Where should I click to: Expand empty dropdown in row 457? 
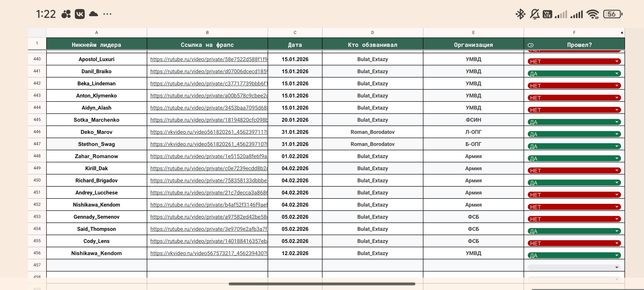coord(616,267)
